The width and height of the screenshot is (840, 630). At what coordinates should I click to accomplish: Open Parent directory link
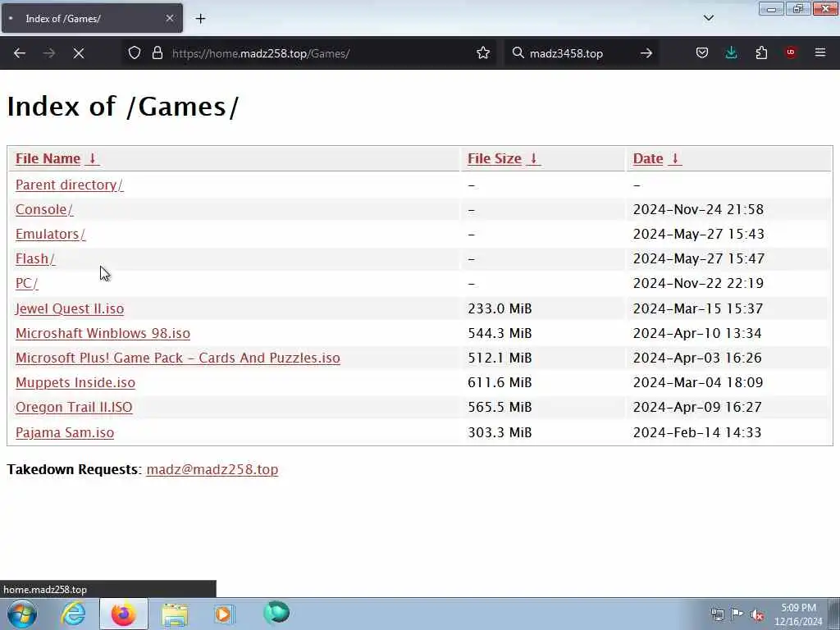69,185
